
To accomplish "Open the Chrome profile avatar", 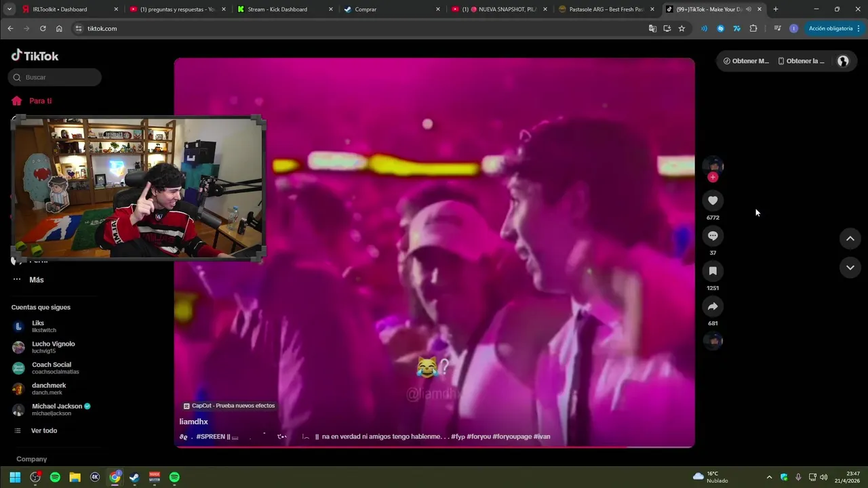I will click(793, 28).
